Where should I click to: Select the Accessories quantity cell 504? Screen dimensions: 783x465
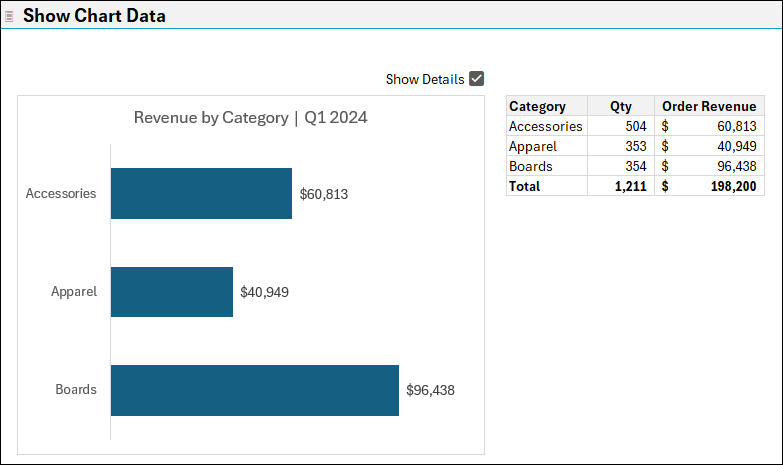620,126
